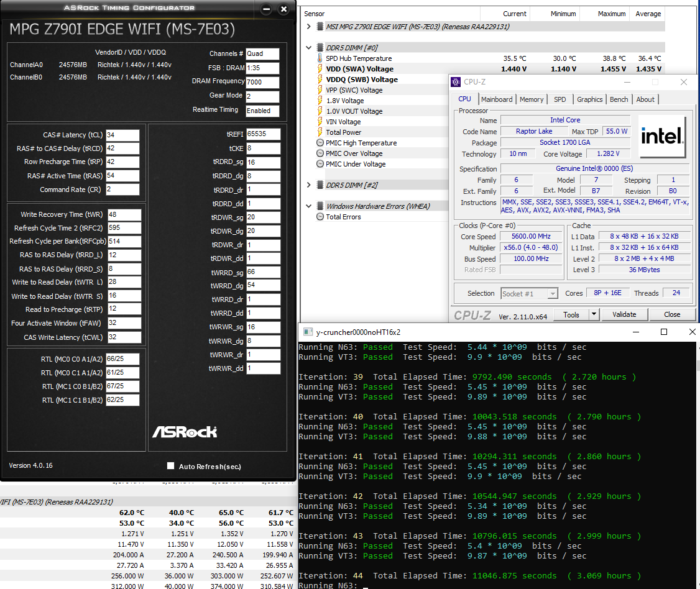Collapse the DDR5 DIMM [#0] sensor group
Viewport: 700px width, 589px height.
tap(308, 47)
